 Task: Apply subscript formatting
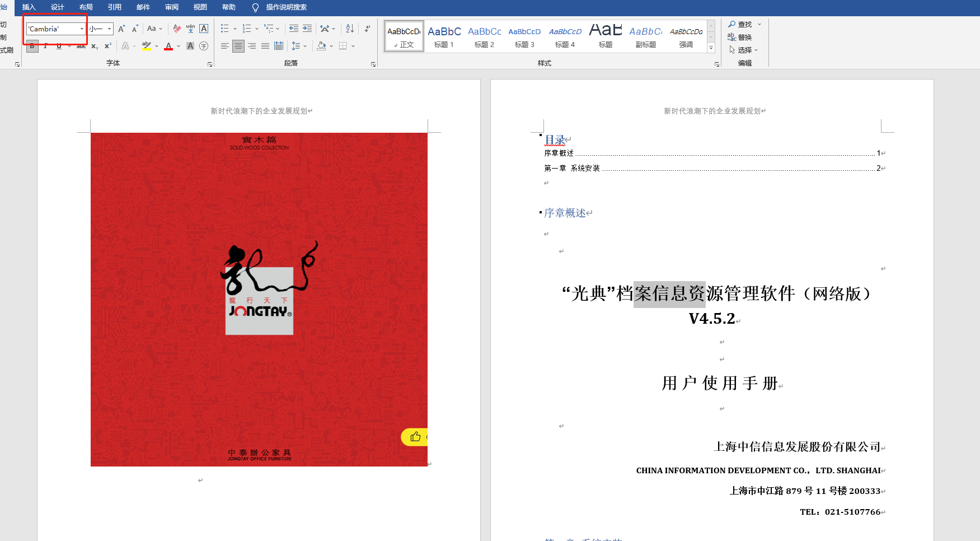tap(95, 46)
